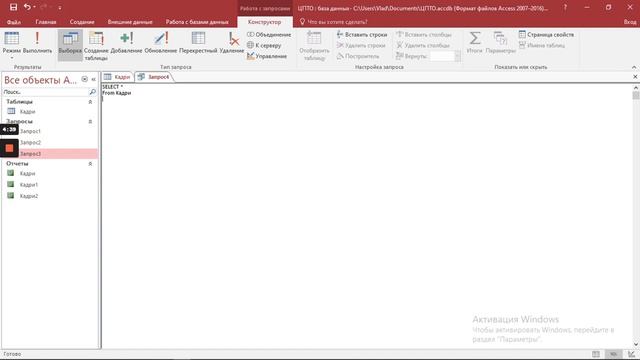The height and width of the screenshot is (360, 640).
Task: Click the navigation pane search field
Action: click(45, 92)
